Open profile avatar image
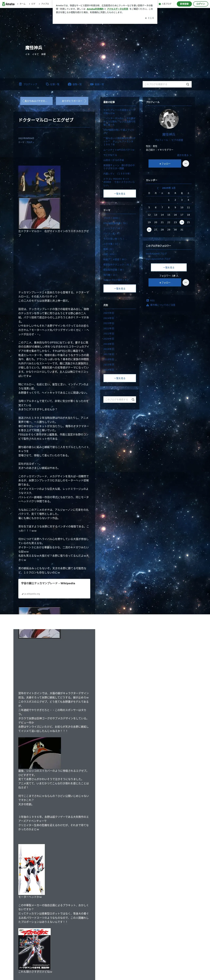This screenshot has height=980, width=210. (x=169, y=119)
